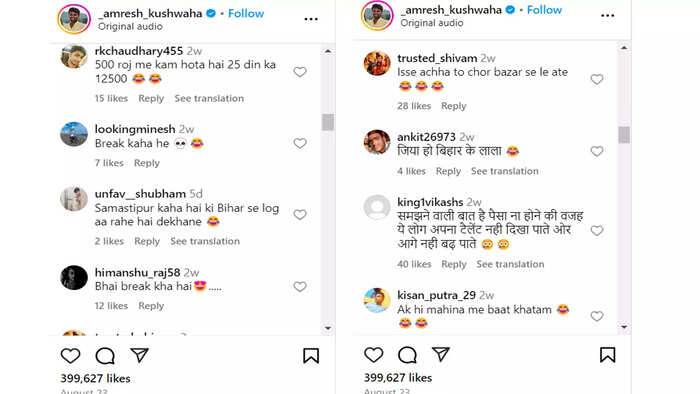700x394 pixels.
Task: Like trusted_shivam's comment heart
Action: click(597, 79)
